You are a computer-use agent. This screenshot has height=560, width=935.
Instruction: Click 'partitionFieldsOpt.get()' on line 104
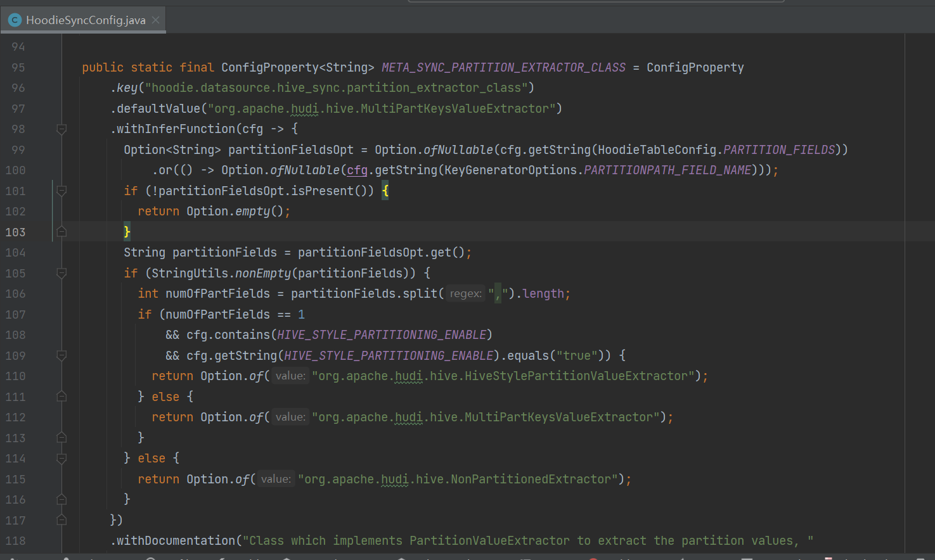click(381, 252)
